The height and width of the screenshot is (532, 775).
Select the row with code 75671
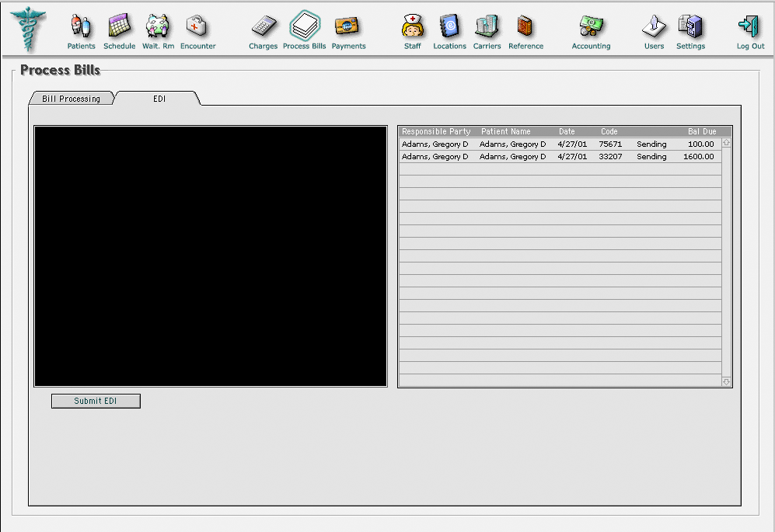(x=560, y=144)
